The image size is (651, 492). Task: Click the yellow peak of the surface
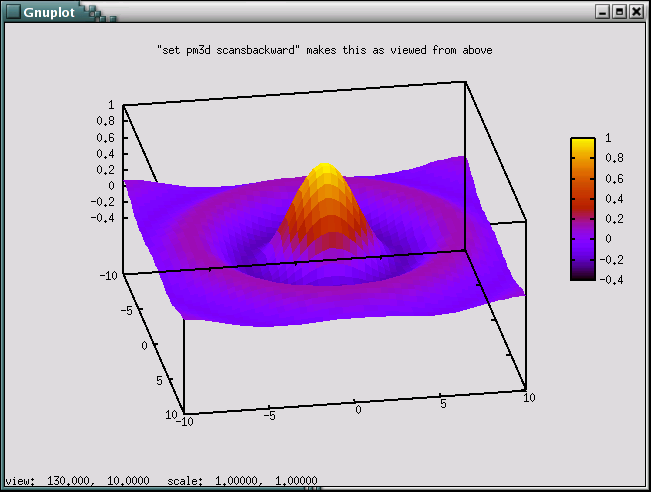[x=325, y=169]
